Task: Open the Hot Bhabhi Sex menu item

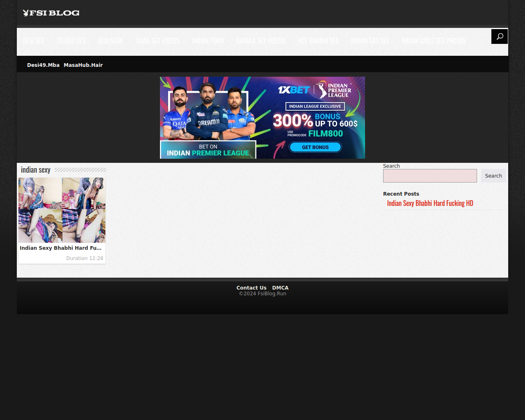Action: click(318, 41)
